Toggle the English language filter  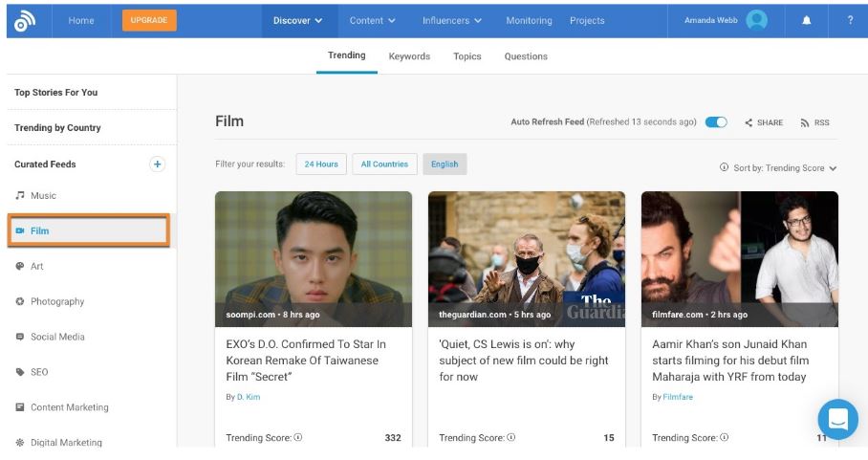pos(445,164)
